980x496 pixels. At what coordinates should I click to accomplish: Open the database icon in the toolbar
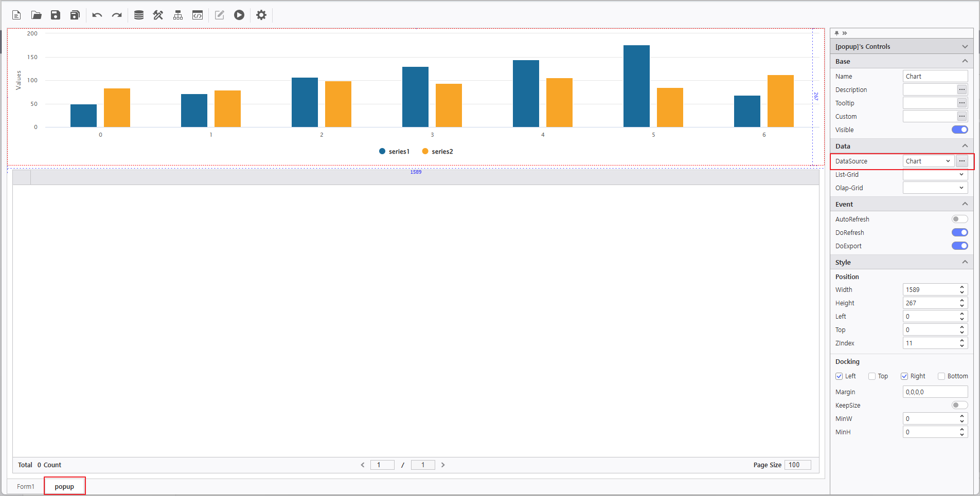coord(138,15)
